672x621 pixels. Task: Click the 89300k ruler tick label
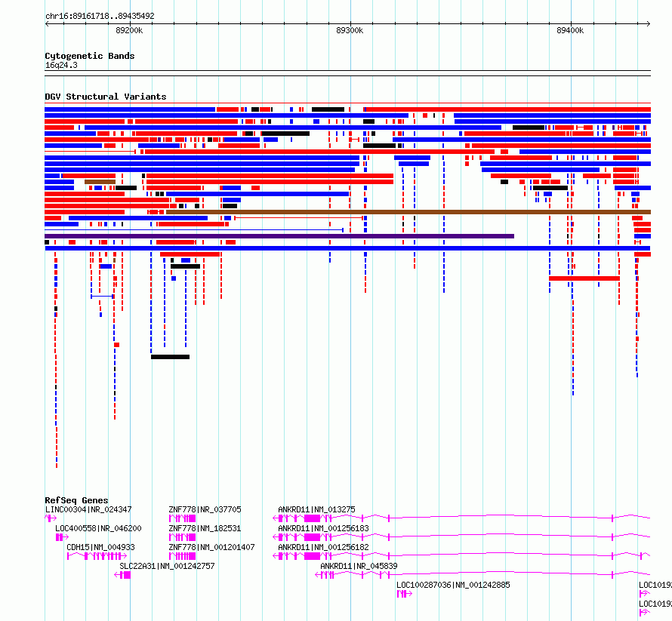click(x=350, y=30)
